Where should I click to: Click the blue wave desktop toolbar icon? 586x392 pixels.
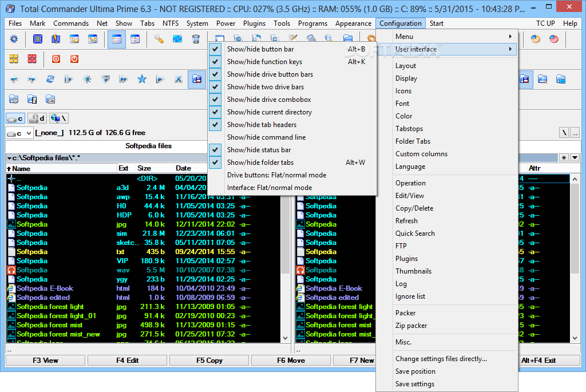point(177,39)
